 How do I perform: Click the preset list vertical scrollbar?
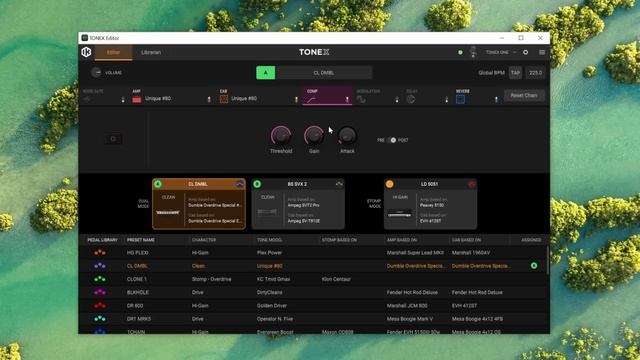click(x=547, y=260)
